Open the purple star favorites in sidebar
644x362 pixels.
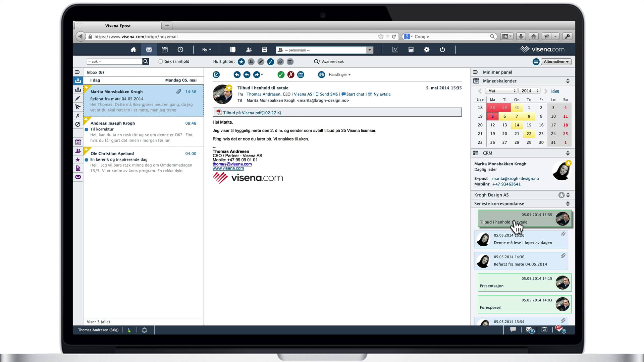[x=78, y=160]
